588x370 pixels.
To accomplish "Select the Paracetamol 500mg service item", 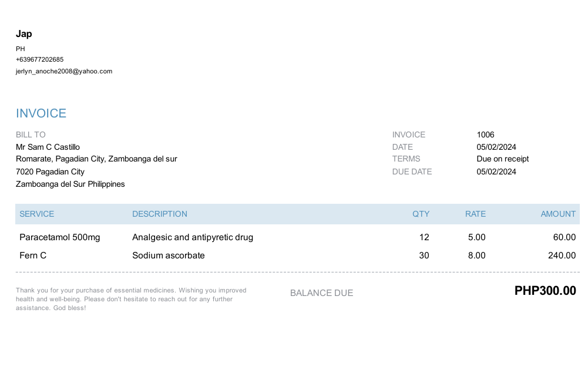I will 60,237.
